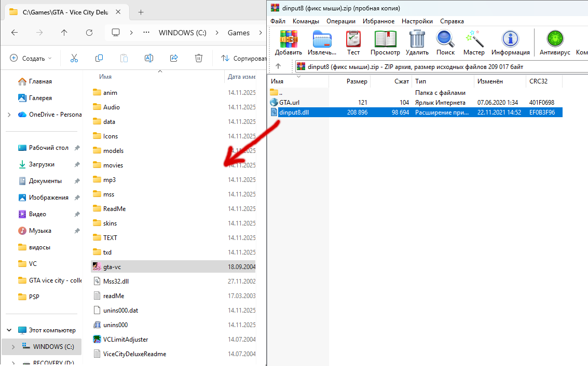Click the This PC monitor icon in the address bar
The width and height of the screenshot is (588, 366).
(x=116, y=33)
